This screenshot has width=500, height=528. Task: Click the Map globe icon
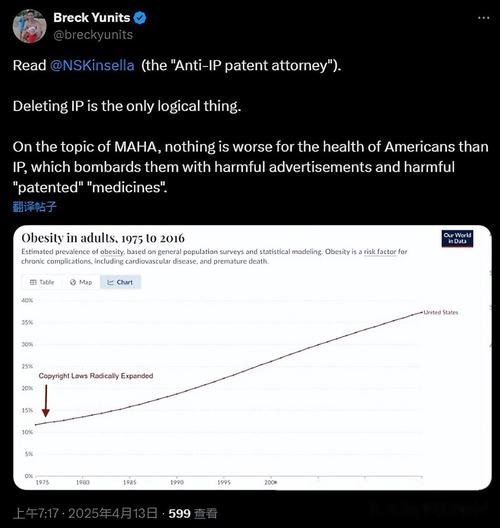pos(73,282)
